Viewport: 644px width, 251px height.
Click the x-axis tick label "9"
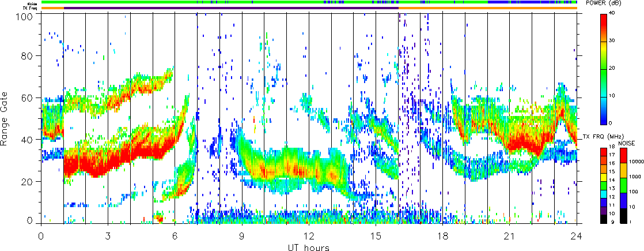point(242,236)
